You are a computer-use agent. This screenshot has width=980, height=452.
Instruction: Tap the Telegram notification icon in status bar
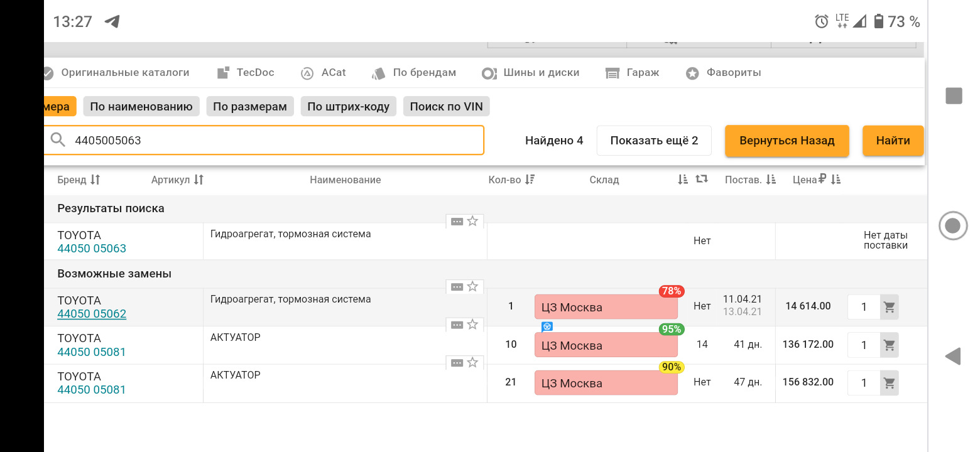[112, 22]
